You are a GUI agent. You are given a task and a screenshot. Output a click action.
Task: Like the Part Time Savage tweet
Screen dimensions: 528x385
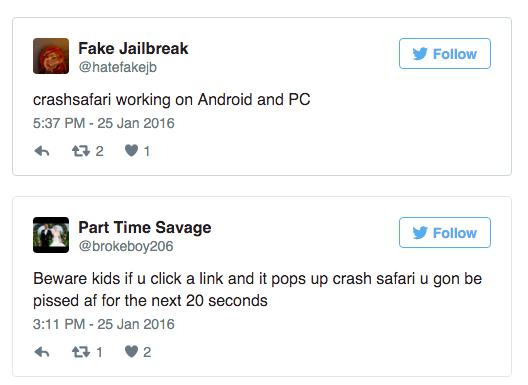click(x=131, y=352)
